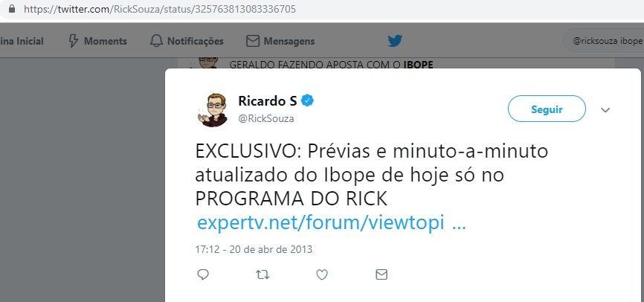
Task: Click Ricardo S profile avatar
Action: coord(213,109)
